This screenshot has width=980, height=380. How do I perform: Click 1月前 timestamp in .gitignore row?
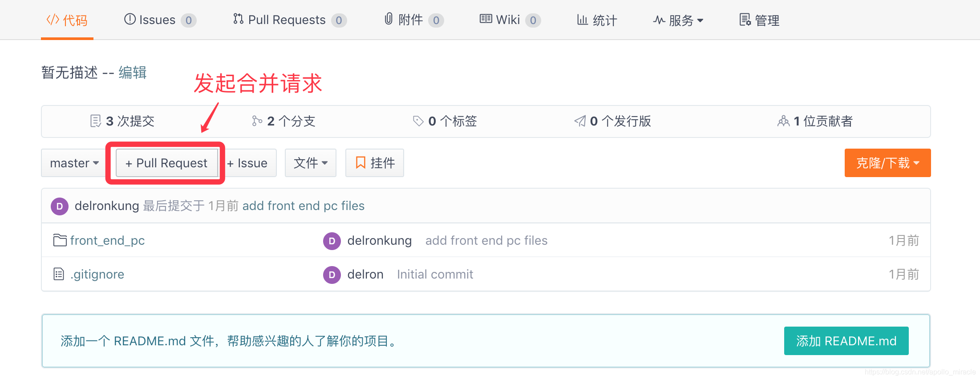click(904, 274)
